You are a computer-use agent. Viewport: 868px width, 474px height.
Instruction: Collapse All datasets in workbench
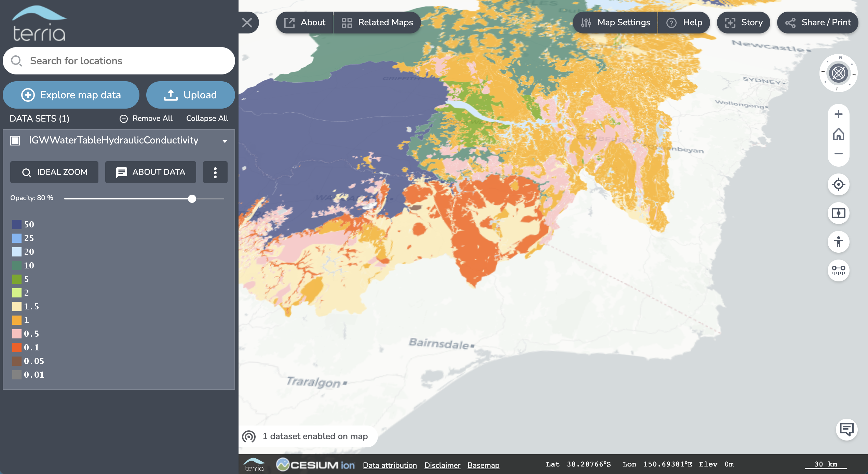(207, 118)
